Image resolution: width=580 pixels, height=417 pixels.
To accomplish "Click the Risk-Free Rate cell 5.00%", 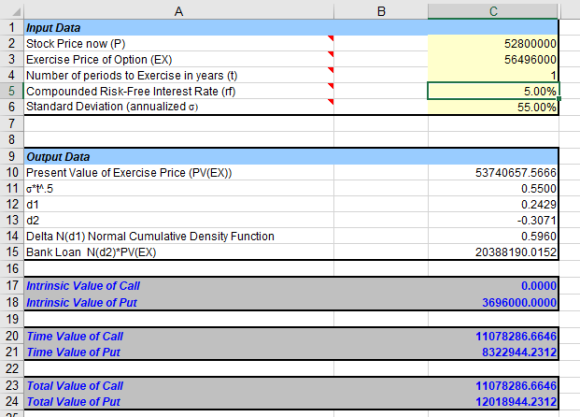I will coord(493,91).
